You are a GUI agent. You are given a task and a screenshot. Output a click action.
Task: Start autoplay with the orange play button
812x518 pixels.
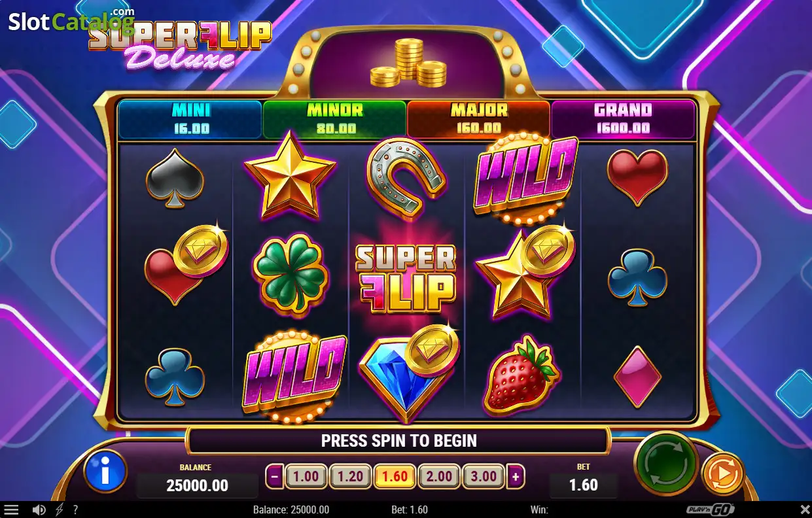point(722,473)
